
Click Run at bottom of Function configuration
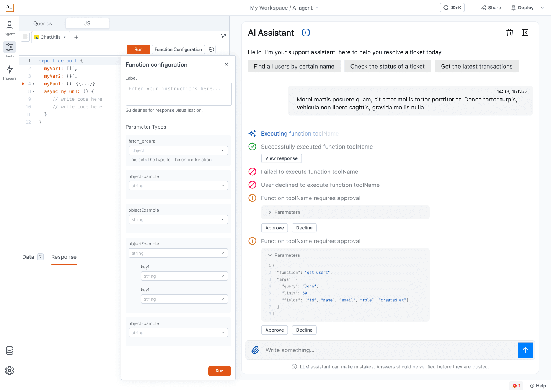(x=220, y=371)
